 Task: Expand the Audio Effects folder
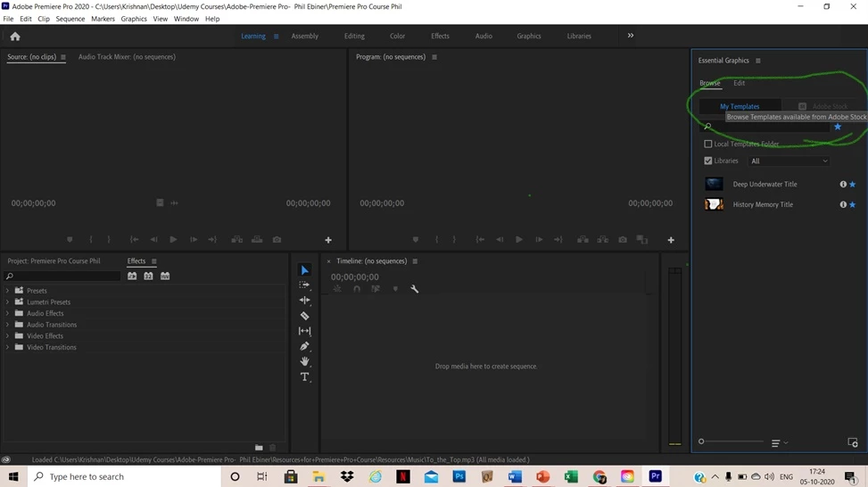7,313
